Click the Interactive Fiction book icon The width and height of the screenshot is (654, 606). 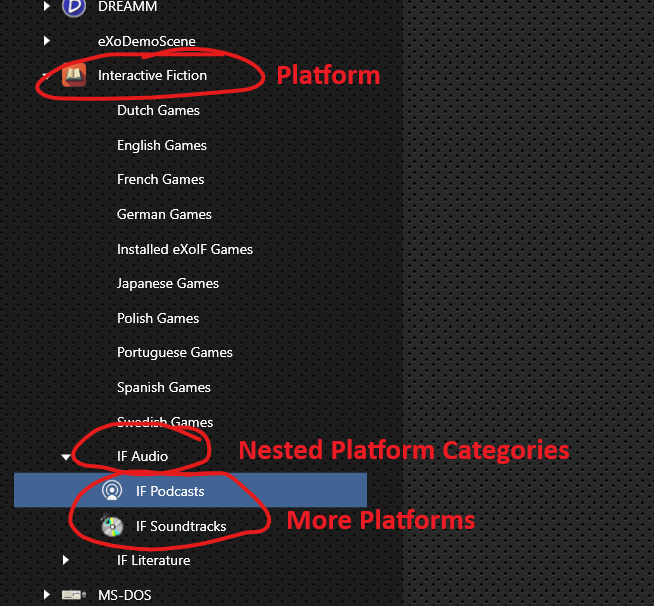point(73,75)
